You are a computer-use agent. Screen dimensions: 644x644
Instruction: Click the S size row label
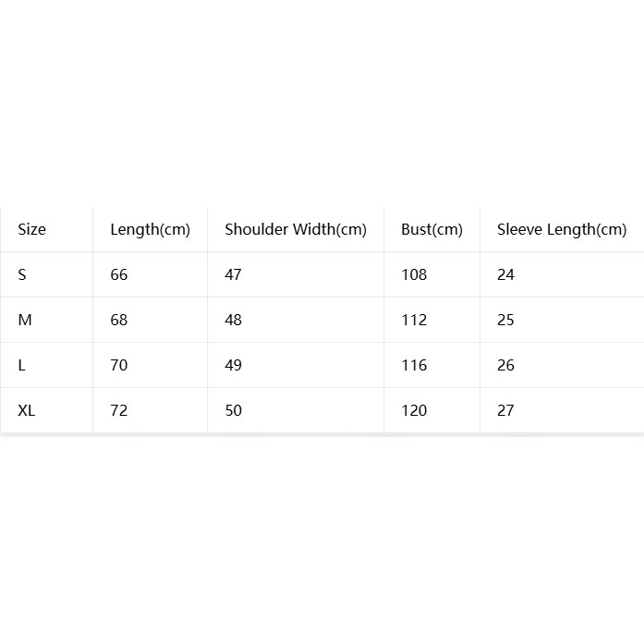point(22,274)
